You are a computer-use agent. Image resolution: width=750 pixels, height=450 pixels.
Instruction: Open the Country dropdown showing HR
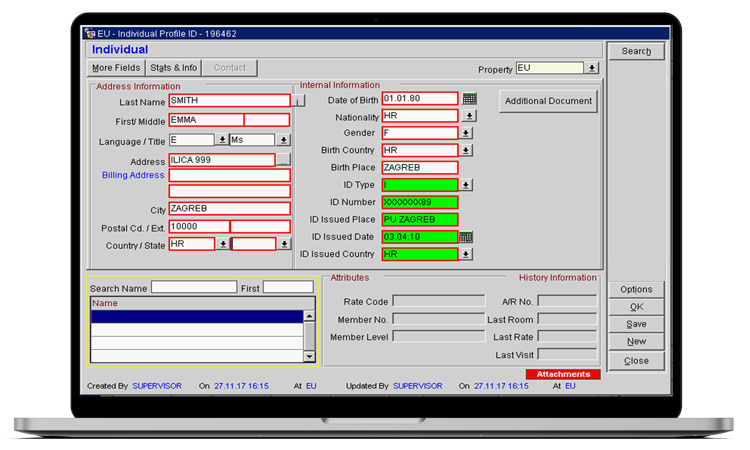coord(222,244)
